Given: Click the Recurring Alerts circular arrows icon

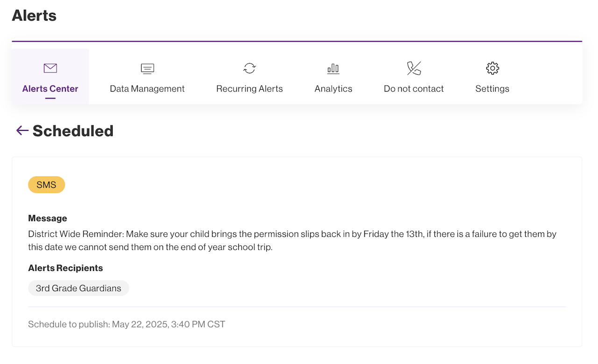Looking at the screenshot, I should click(x=249, y=68).
